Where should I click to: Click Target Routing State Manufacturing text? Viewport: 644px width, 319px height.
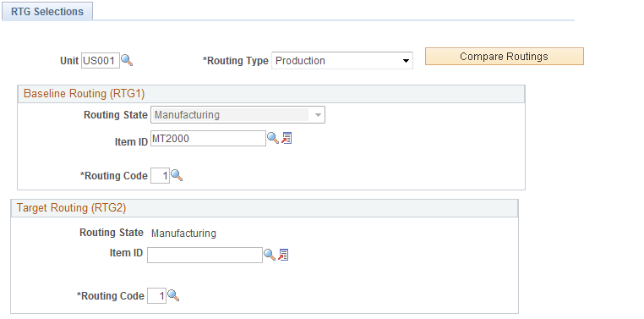(x=183, y=234)
